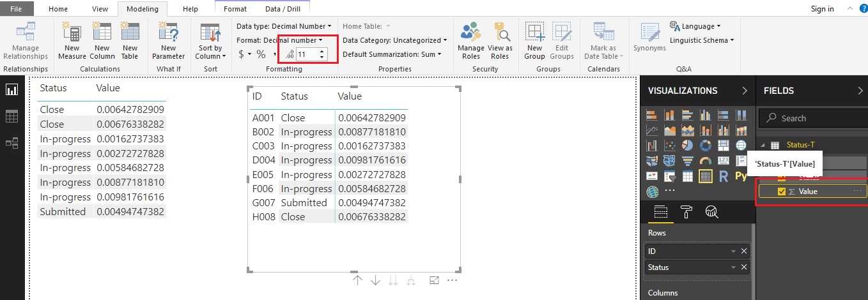The width and height of the screenshot is (868, 300).
Task: Create a New Table
Action: coord(130,40)
